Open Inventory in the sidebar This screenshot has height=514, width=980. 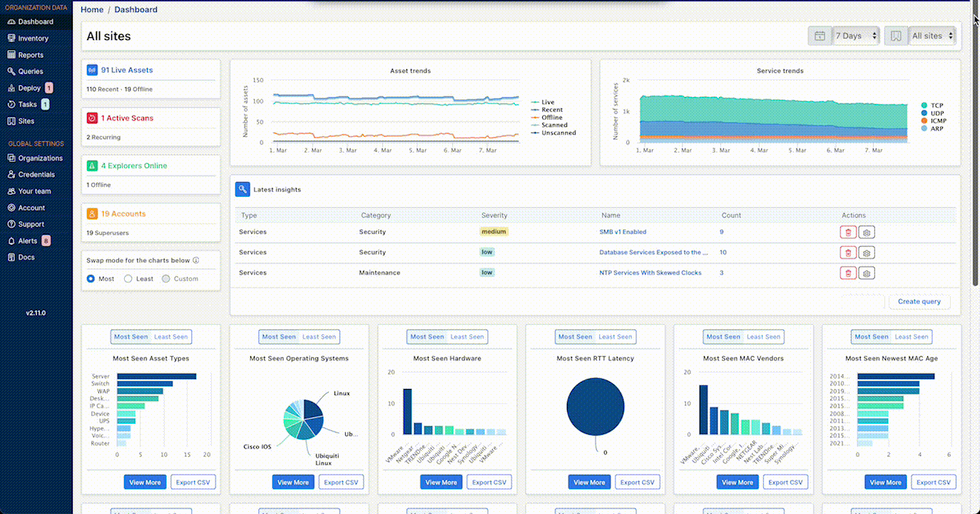click(x=33, y=39)
